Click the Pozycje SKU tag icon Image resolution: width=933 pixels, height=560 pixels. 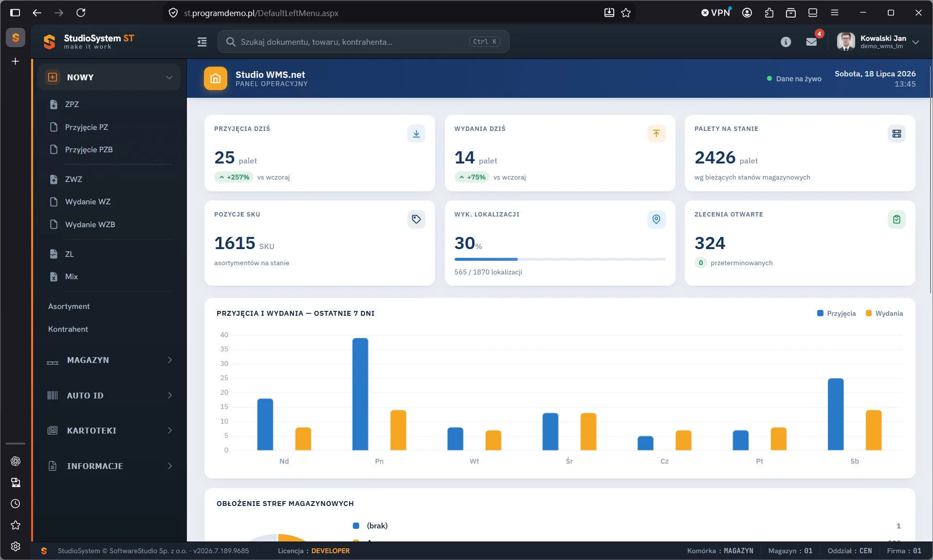coord(416,219)
